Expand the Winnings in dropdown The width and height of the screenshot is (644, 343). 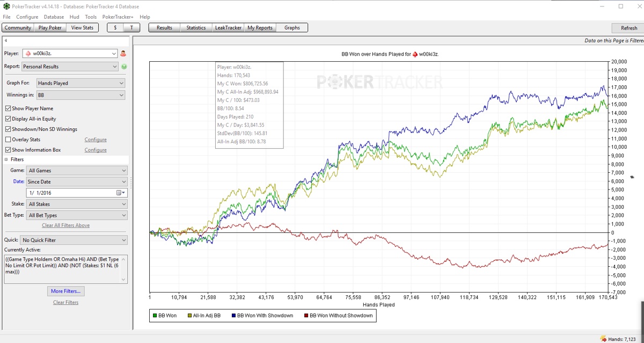(80, 95)
